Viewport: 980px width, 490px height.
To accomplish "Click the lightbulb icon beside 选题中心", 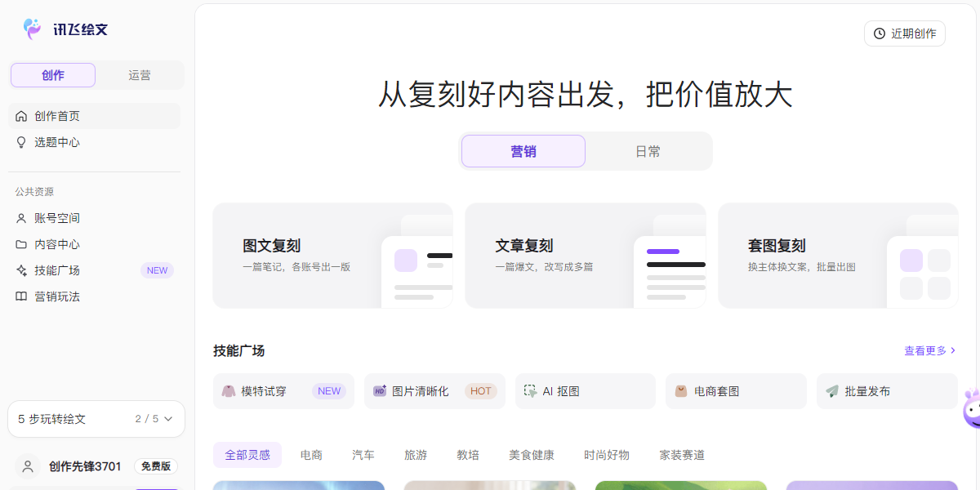I will pyautogui.click(x=21, y=142).
